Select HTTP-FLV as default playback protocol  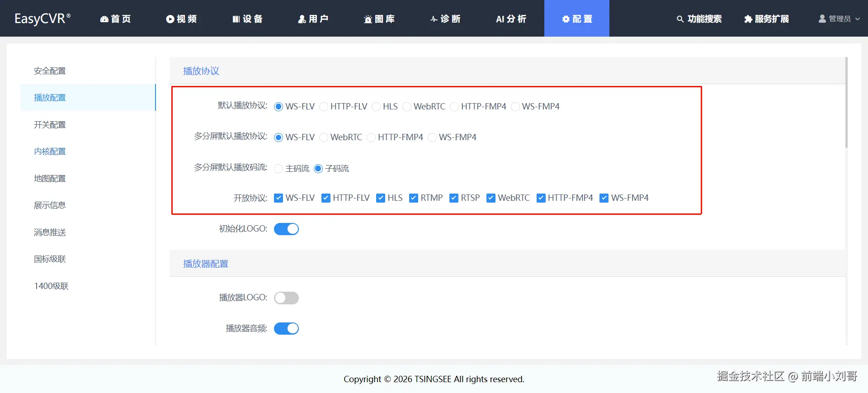[x=324, y=107]
